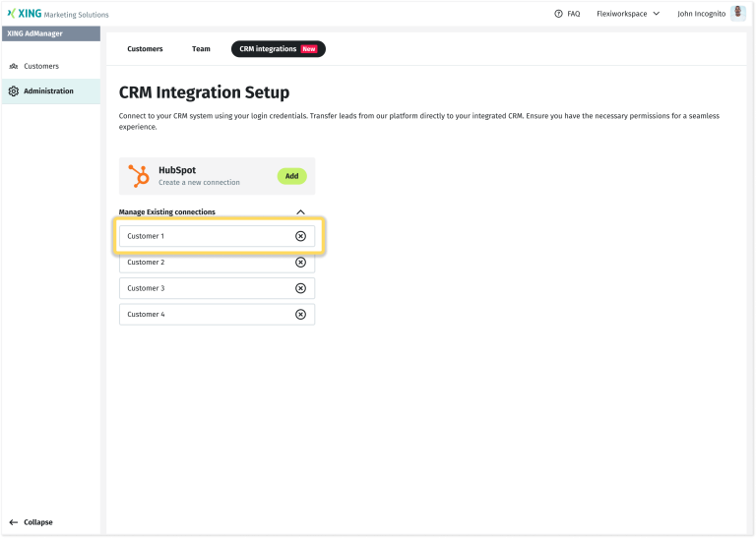Delete Customer 4 connection using X icon
This screenshot has width=756, height=538.
point(300,315)
